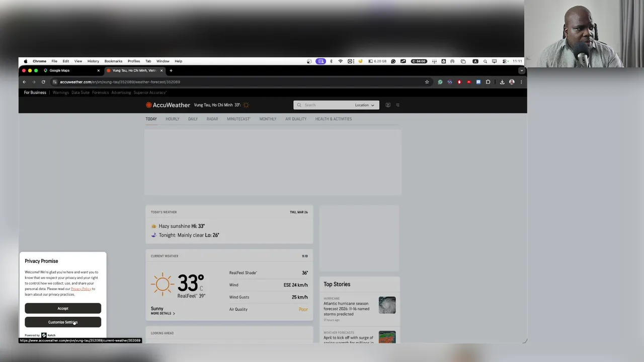Open Chrome downloads icon
Screen dimensions: 644x362
click(x=502, y=82)
